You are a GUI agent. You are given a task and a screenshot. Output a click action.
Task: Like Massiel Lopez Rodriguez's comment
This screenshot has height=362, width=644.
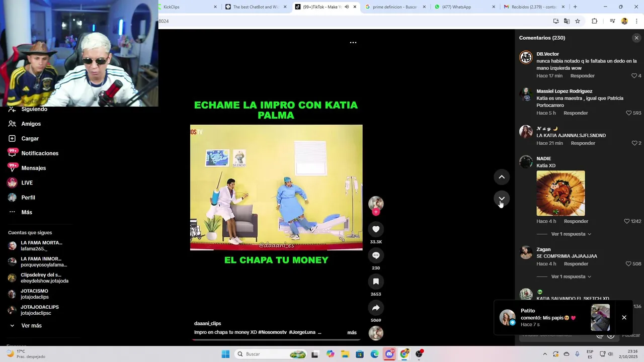click(628, 113)
